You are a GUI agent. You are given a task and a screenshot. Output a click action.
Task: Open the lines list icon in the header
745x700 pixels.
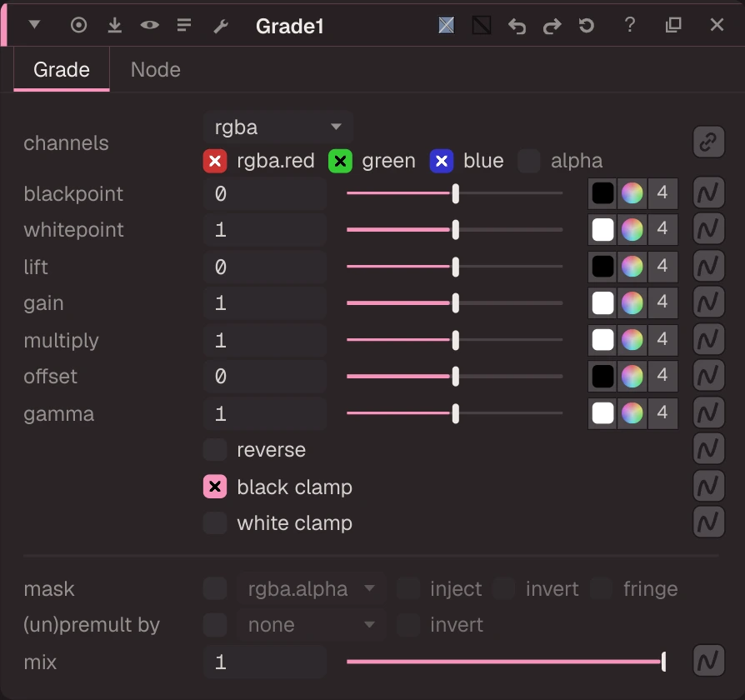[184, 25]
